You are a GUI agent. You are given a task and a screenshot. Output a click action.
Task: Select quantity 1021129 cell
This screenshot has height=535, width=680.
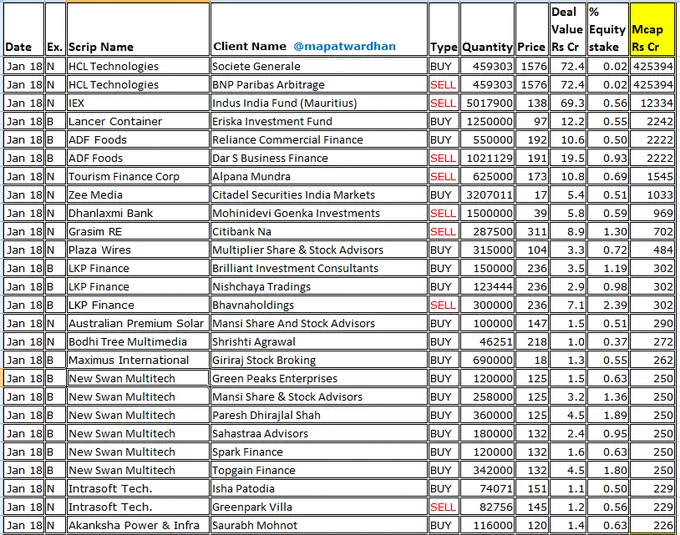click(x=487, y=158)
